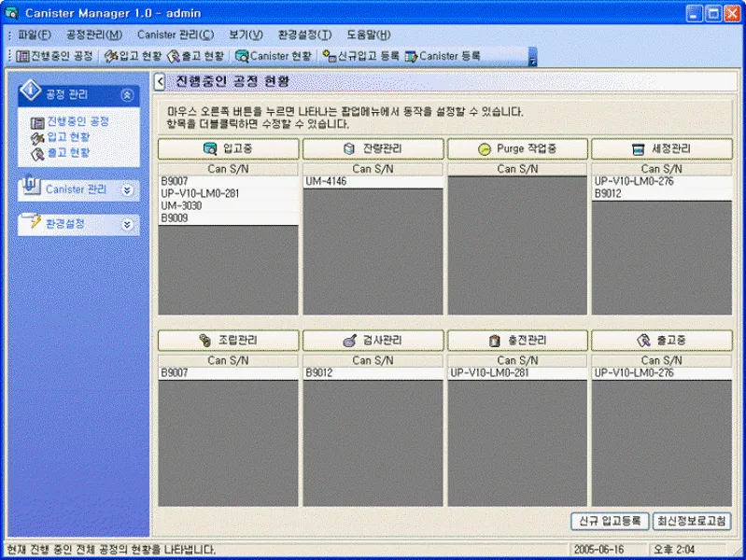Select UP-V10-LM0-281 in the 입고중 list
This screenshot has height=560, width=746.
click(x=228, y=193)
